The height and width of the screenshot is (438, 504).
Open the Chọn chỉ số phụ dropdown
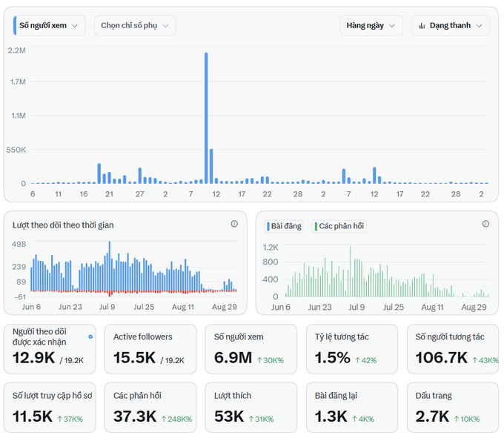tap(135, 25)
